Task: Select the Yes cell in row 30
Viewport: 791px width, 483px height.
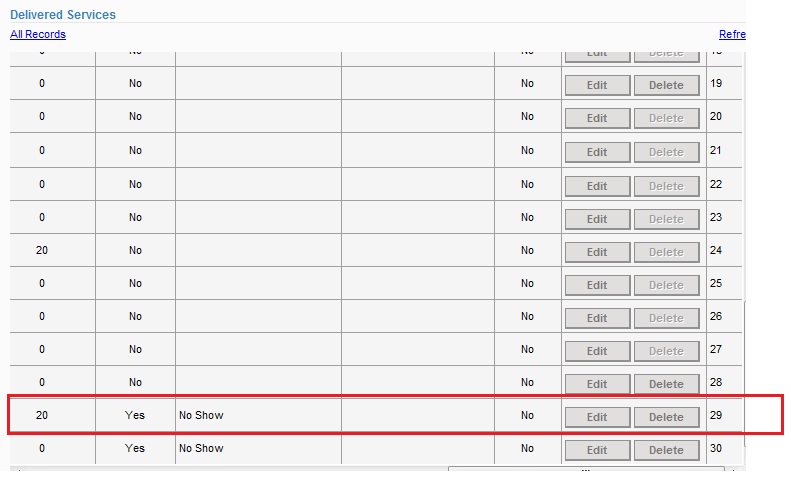Action: 135,448
